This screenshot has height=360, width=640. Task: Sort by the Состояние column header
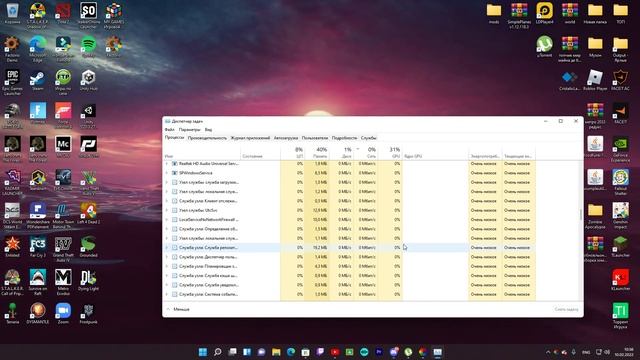coord(260,153)
